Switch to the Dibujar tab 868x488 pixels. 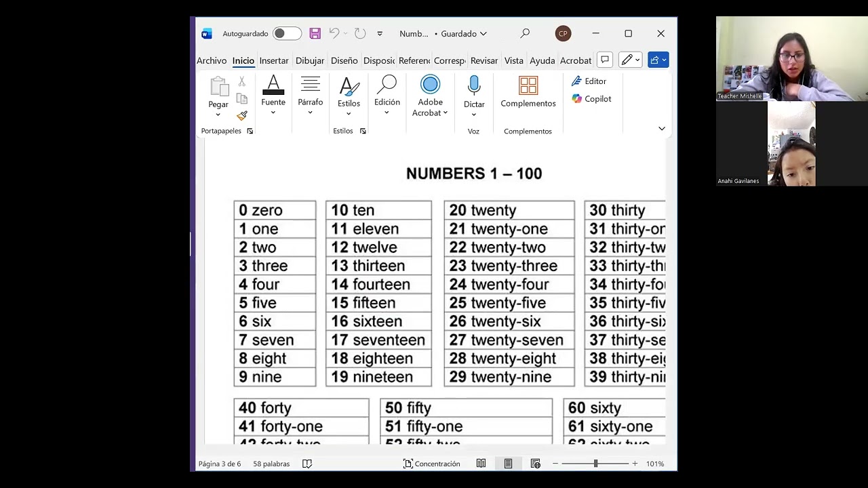click(x=310, y=60)
